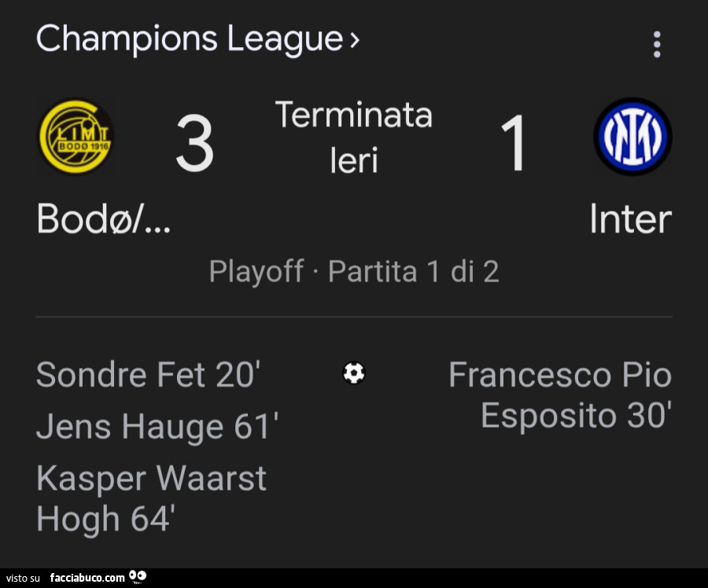Click the Bodø/Glimt yellow club logo
The image size is (708, 588).
click(x=76, y=137)
